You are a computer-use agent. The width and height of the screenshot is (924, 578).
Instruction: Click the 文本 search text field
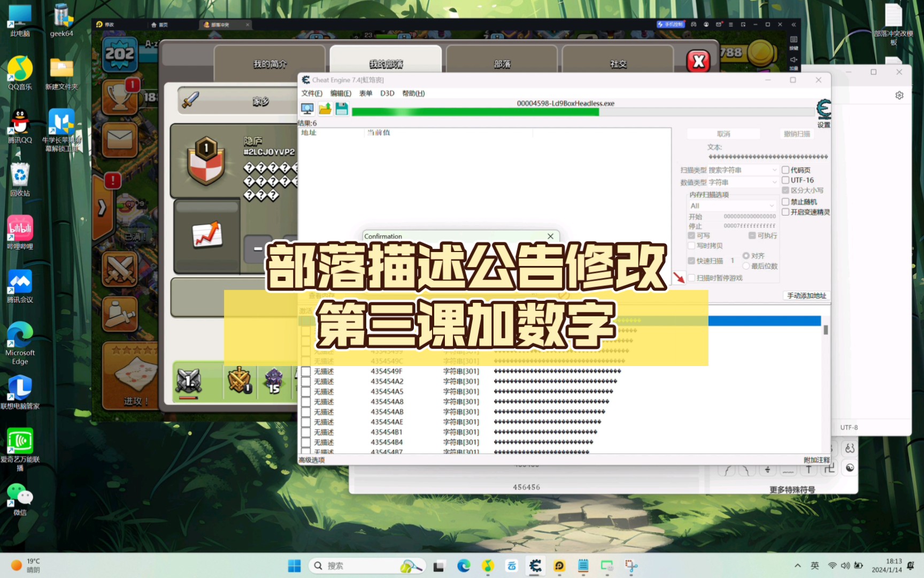coord(768,157)
